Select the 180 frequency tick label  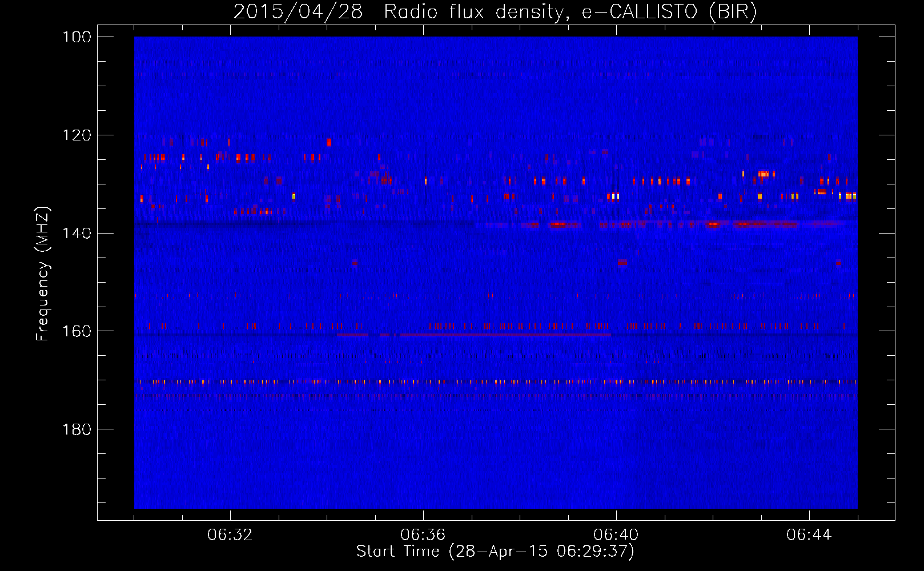pyautogui.click(x=77, y=429)
